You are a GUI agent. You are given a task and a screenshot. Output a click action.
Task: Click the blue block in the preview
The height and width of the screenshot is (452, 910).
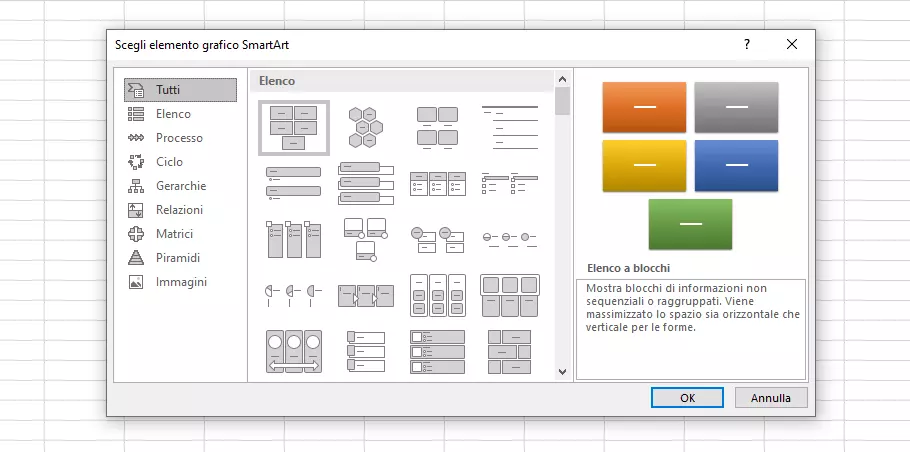pos(736,165)
